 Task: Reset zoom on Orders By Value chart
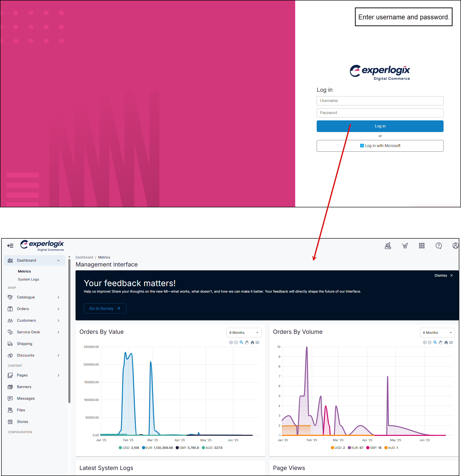(252, 343)
